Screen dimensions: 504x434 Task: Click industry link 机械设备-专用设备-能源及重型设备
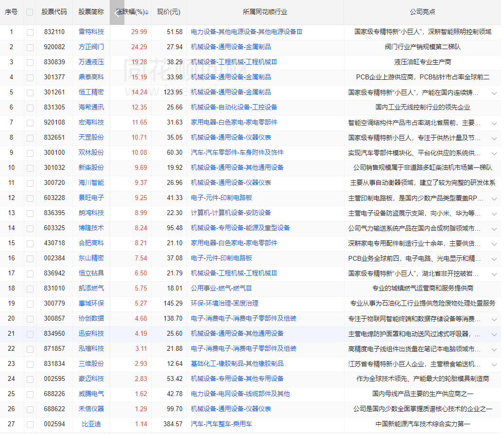pos(241,228)
